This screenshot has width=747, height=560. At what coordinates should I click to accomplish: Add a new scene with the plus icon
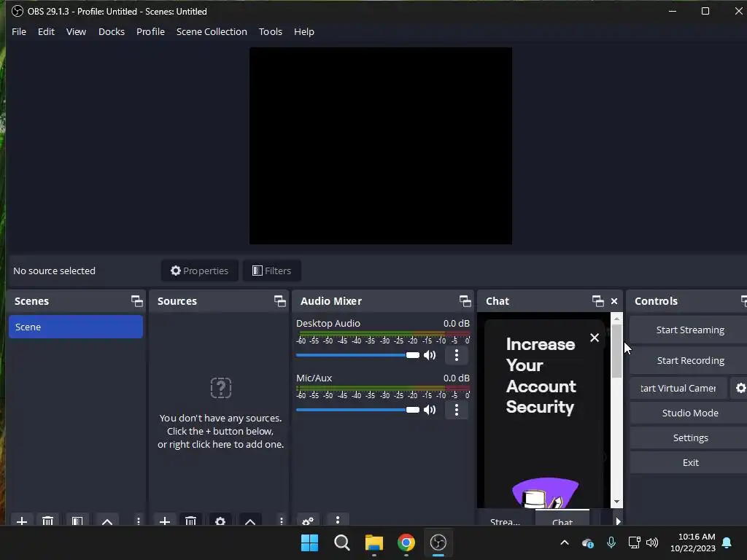pos(21,521)
